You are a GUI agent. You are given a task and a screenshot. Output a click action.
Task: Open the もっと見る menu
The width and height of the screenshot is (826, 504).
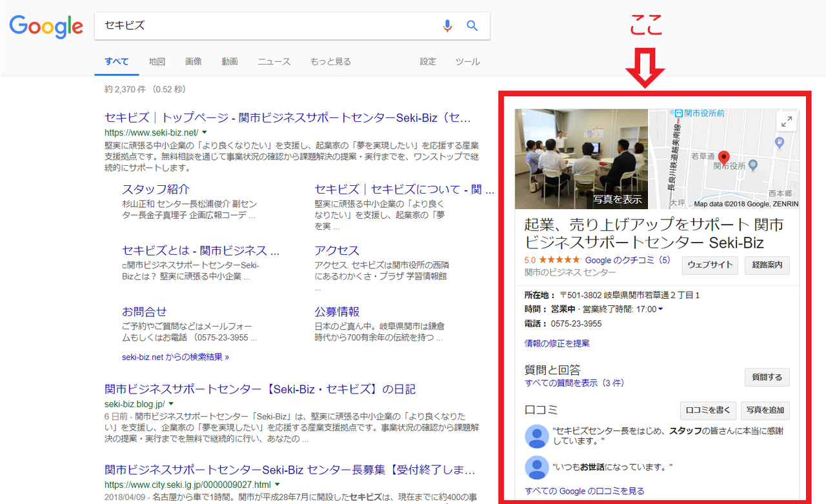point(330,61)
